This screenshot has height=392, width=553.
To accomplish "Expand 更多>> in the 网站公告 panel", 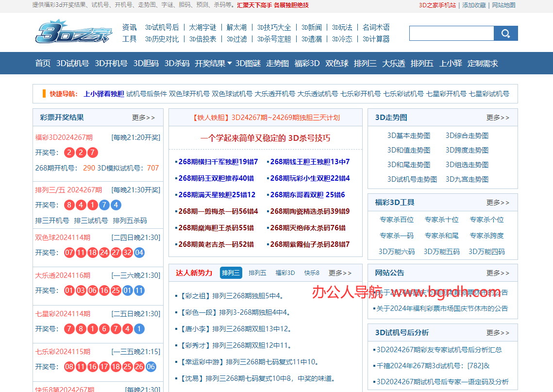I will pyautogui.click(x=498, y=273).
